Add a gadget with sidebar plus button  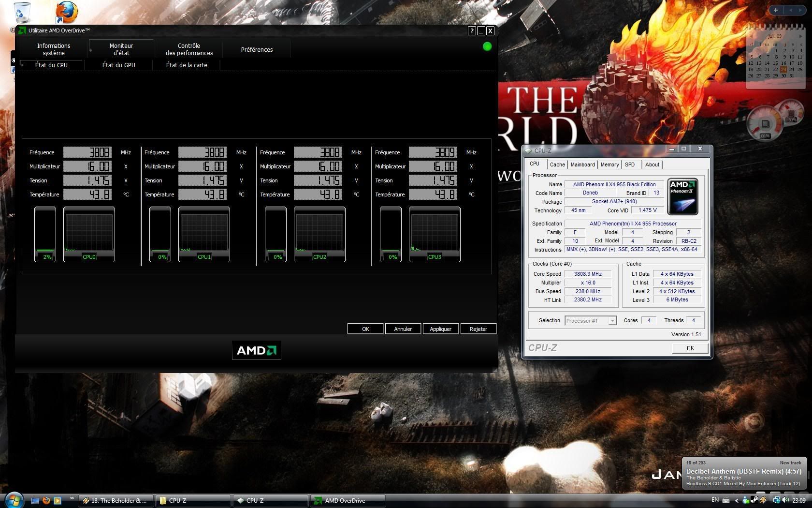coord(776,10)
